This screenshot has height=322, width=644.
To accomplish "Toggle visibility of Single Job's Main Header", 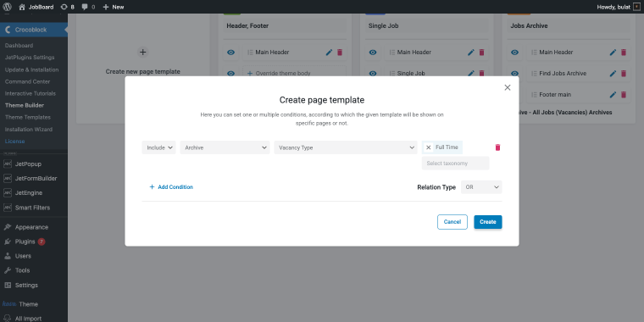I will 373,53.
